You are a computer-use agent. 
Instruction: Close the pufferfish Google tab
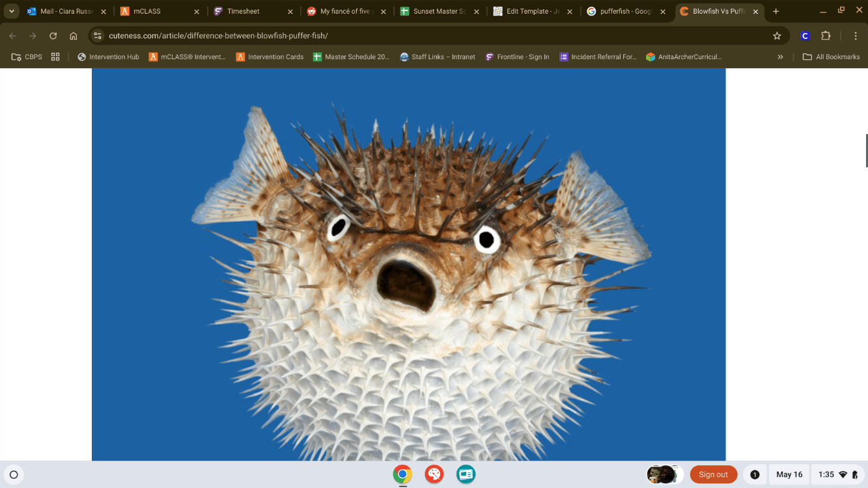pyautogui.click(x=663, y=12)
